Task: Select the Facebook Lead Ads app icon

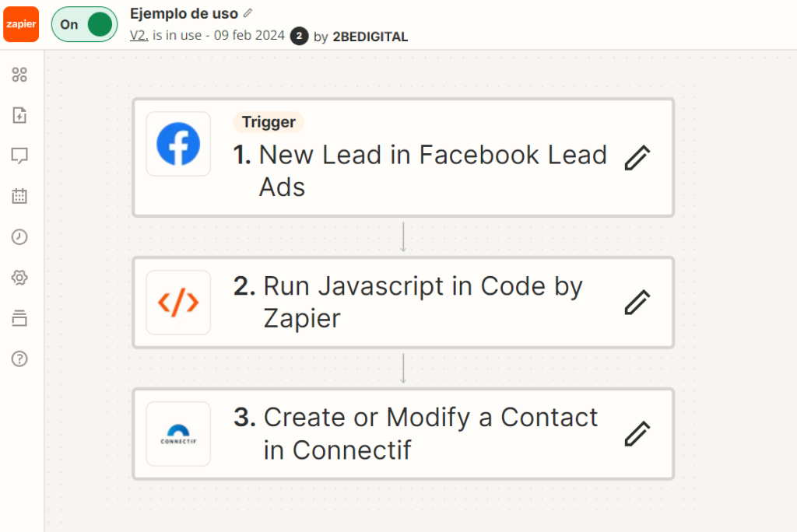Action: 178,144
